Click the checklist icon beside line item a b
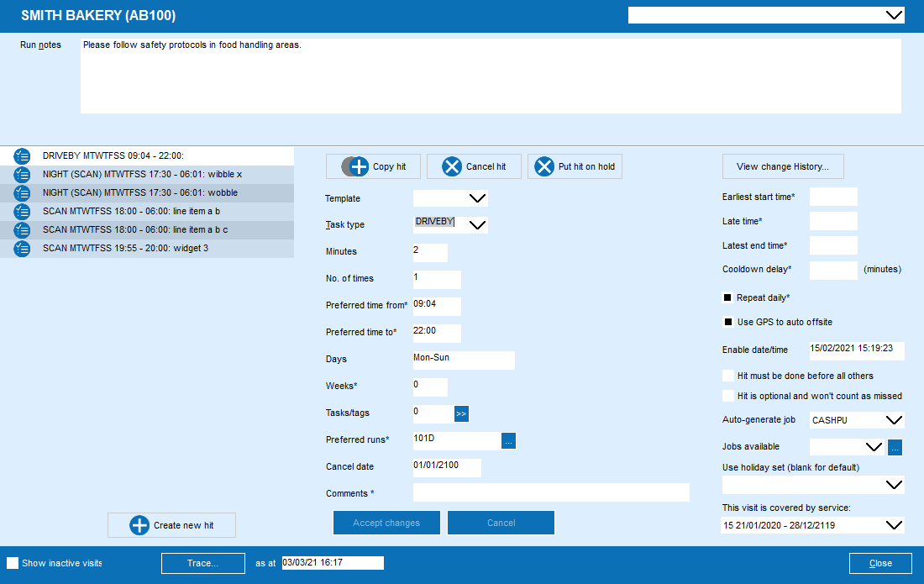 tap(22, 212)
